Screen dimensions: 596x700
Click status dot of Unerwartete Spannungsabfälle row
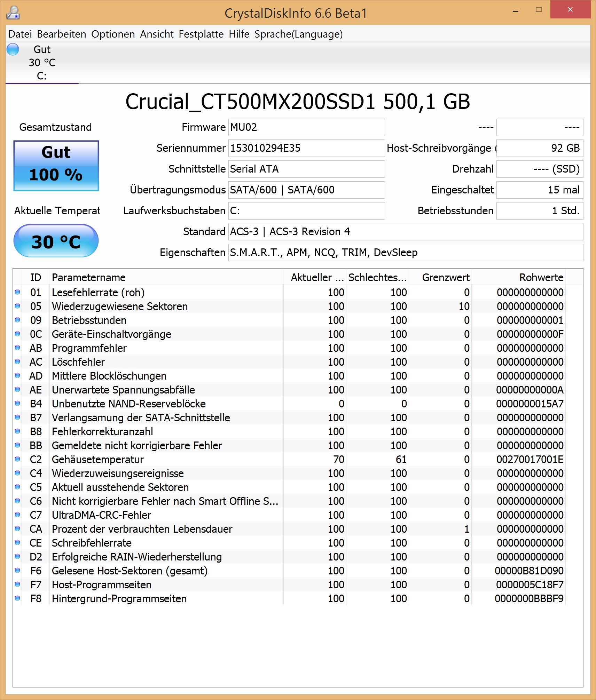click(x=17, y=390)
